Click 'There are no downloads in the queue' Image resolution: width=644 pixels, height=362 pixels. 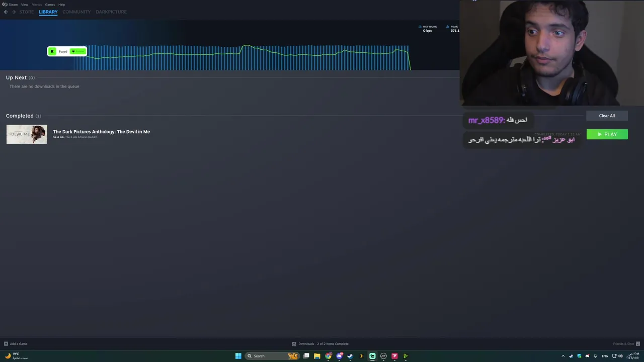coord(44,86)
